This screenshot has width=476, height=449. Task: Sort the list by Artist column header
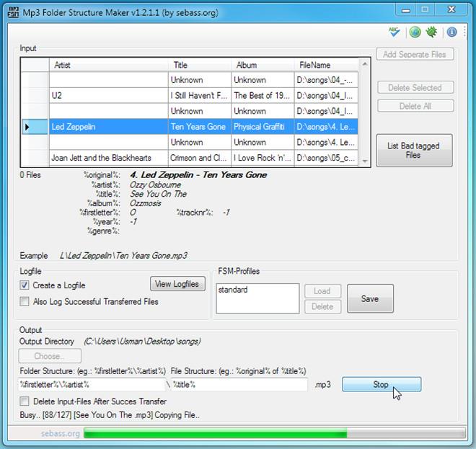(x=108, y=65)
